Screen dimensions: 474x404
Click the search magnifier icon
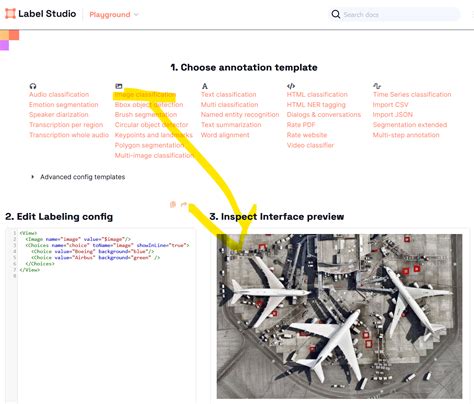pos(336,14)
